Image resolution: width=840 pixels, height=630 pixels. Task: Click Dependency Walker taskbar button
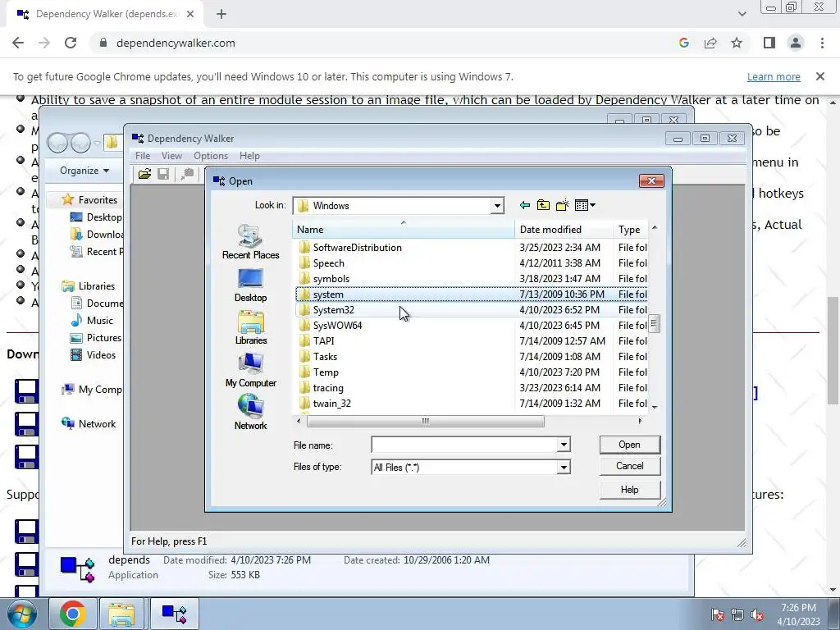point(174,614)
